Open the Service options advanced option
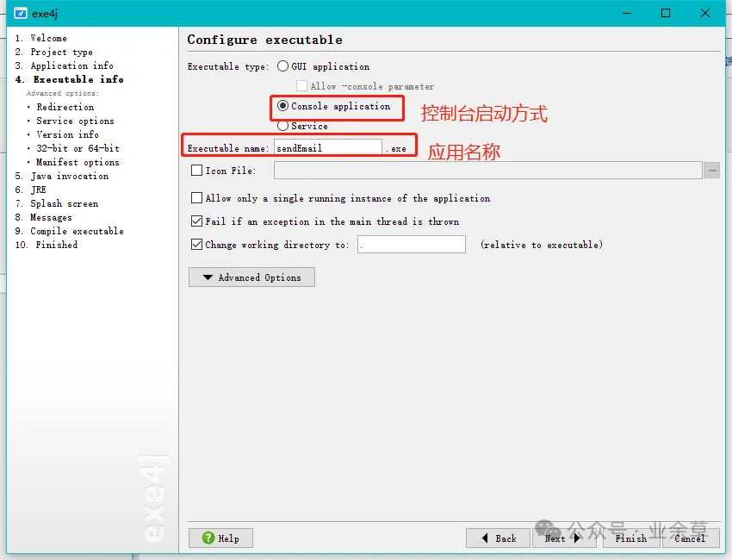Image resolution: width=732 pixels, height=560 pixels. click(x=75, y=121)
